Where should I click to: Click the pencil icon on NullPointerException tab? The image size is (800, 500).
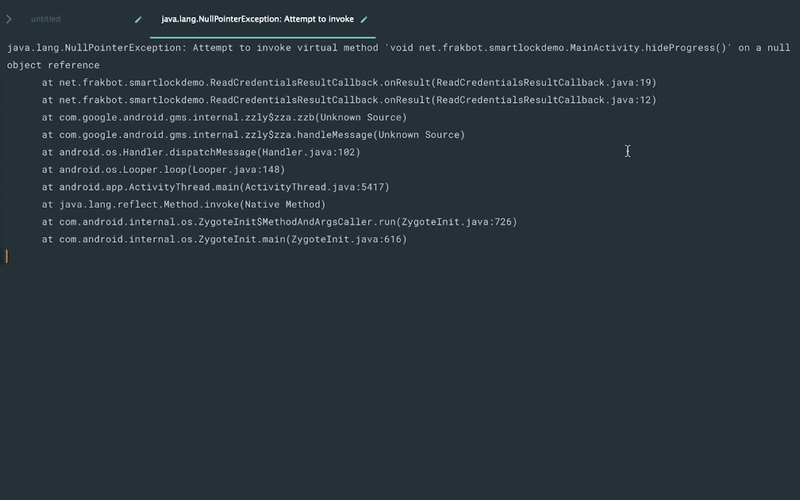pyautogui.click(x=364, y=19)
